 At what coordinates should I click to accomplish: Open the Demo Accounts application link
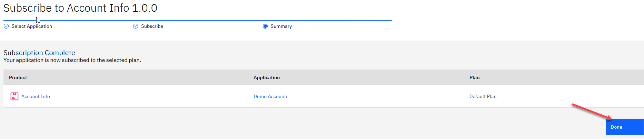tap(271, 96)
